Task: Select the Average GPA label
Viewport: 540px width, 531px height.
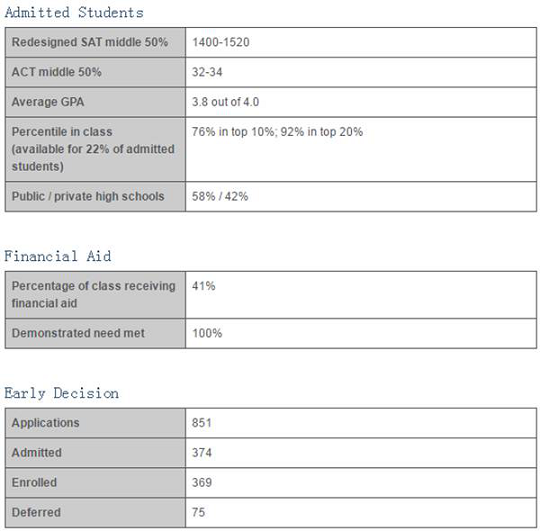Action: [48, 102]
